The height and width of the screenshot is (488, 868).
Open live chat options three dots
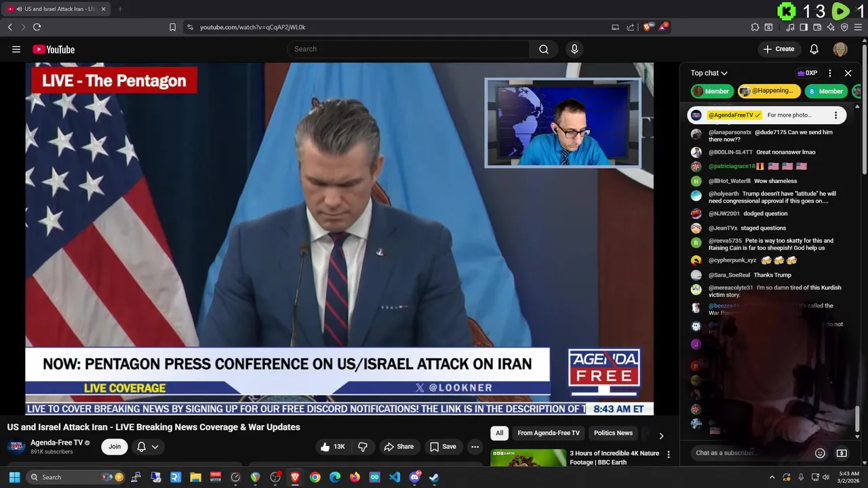click(x=830, y=73)
